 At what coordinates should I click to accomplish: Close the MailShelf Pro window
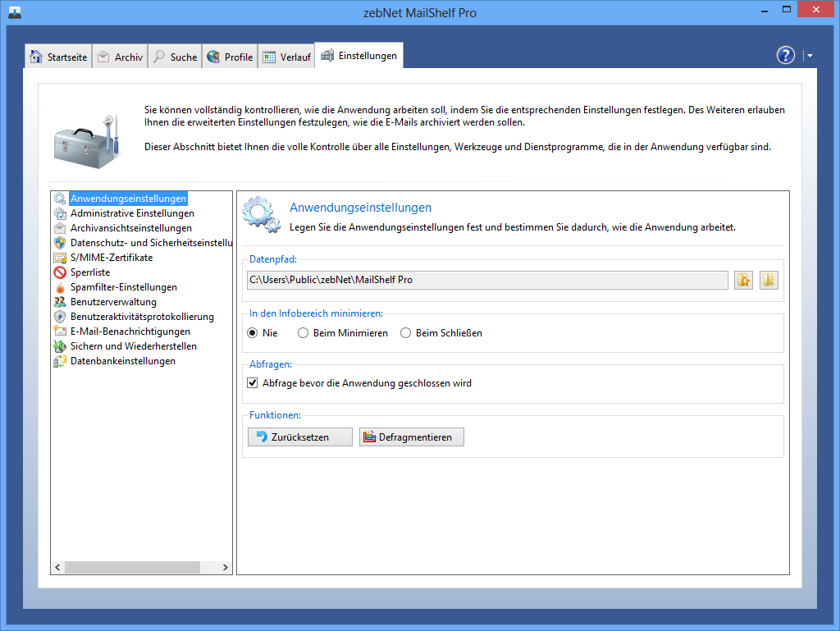click(816, 10)
